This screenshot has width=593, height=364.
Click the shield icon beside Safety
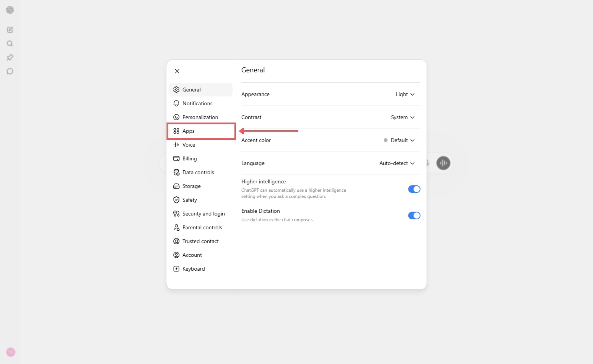[x=176, y=200]
